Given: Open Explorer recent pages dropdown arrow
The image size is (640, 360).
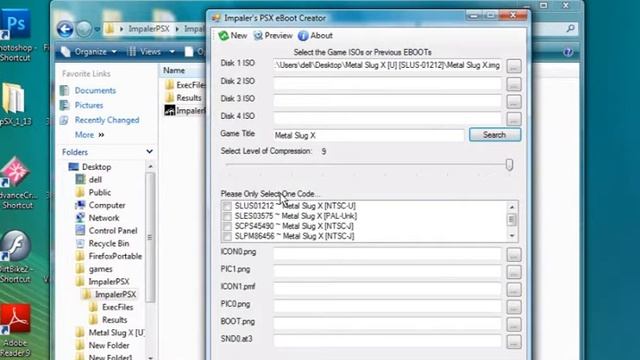Looking at the screenshot, I should [x=97, y=29].
